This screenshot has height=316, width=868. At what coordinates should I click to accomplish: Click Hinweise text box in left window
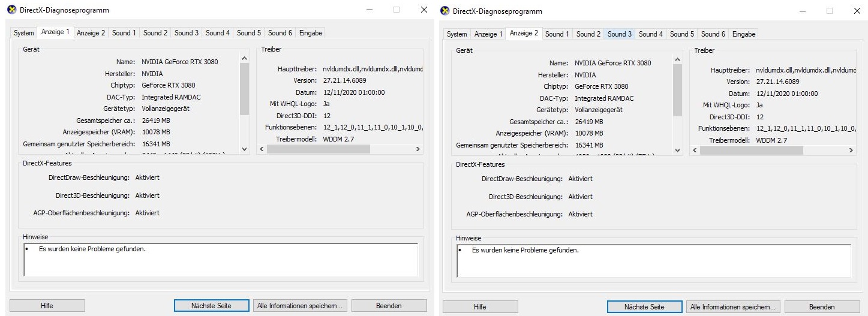click(221, 259)
